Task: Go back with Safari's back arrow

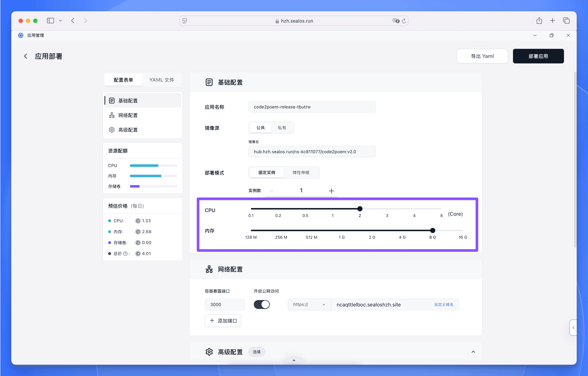Action: pyautogui.click(x=73, y=21)
